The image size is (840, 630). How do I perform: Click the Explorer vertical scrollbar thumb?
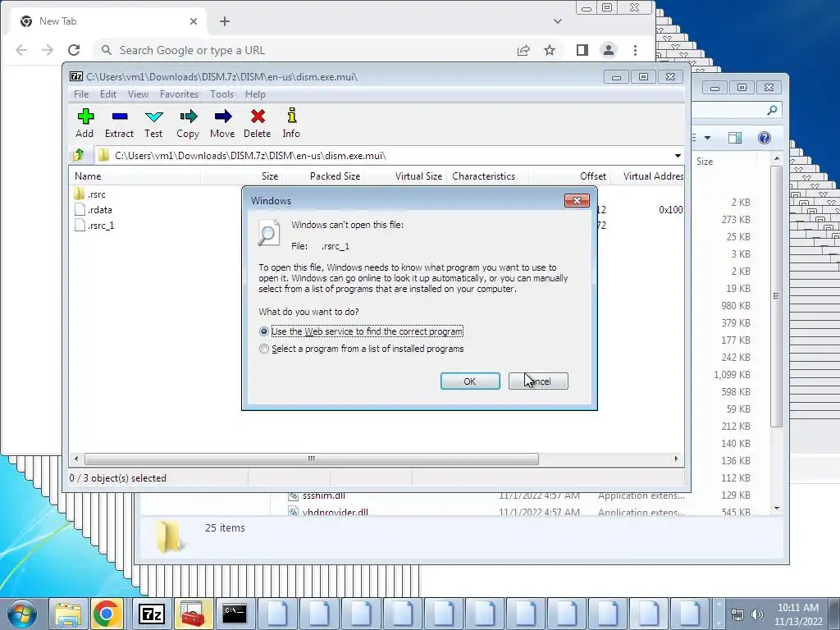776,296
